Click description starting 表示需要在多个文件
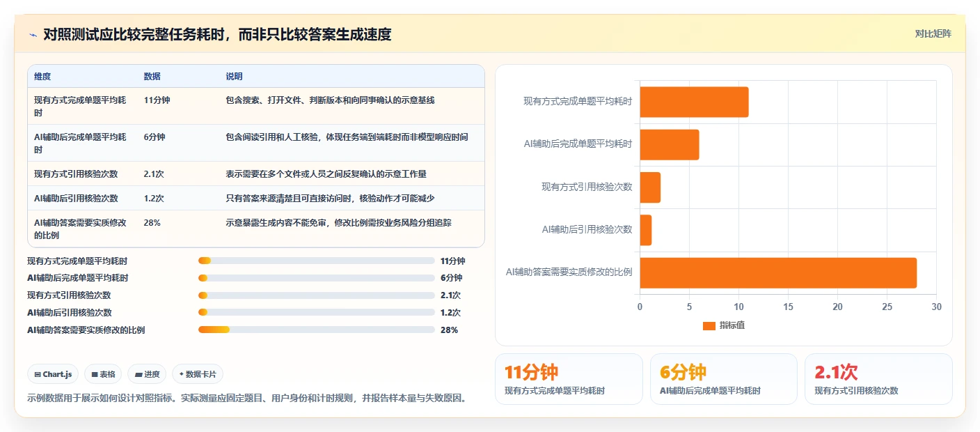The width and height of the screenshot is (980, 432). 326,173
